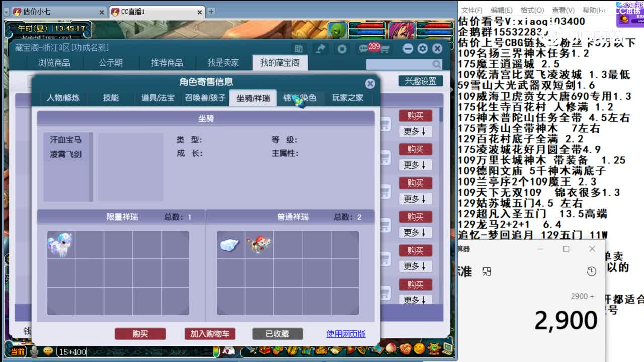Image resolution: width=644 pixels, height=362 pixels.
Task: Click the green character portrait
Action: (338, 30)
